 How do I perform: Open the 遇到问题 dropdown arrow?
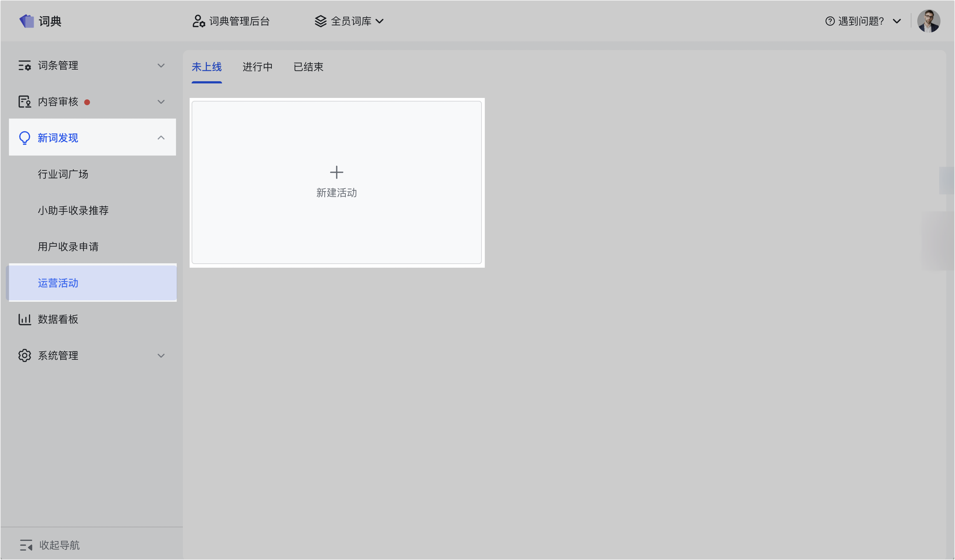[897, 21]
